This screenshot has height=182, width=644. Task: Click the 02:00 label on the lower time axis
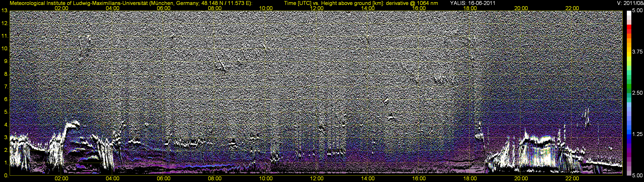pos(61,179)
